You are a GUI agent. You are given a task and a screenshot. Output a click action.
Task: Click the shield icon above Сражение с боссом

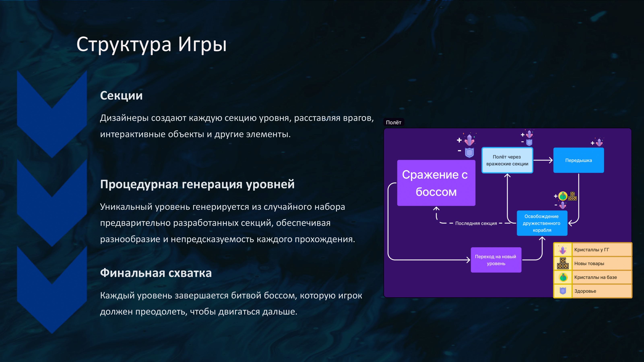pos(469,152)
